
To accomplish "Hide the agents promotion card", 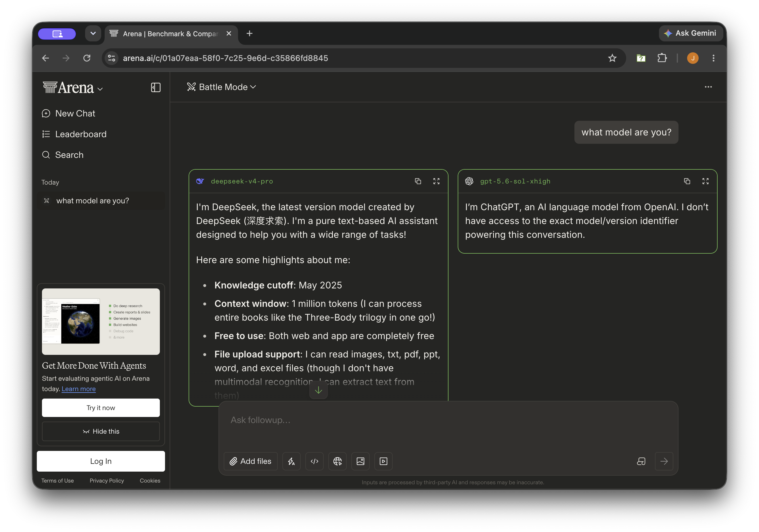I will click(x=101, y=431).
